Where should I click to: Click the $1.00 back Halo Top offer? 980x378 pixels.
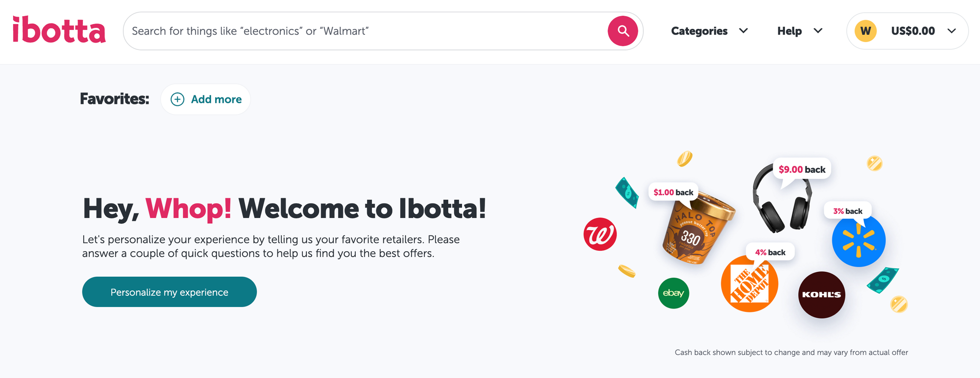(x=673, y=191)
